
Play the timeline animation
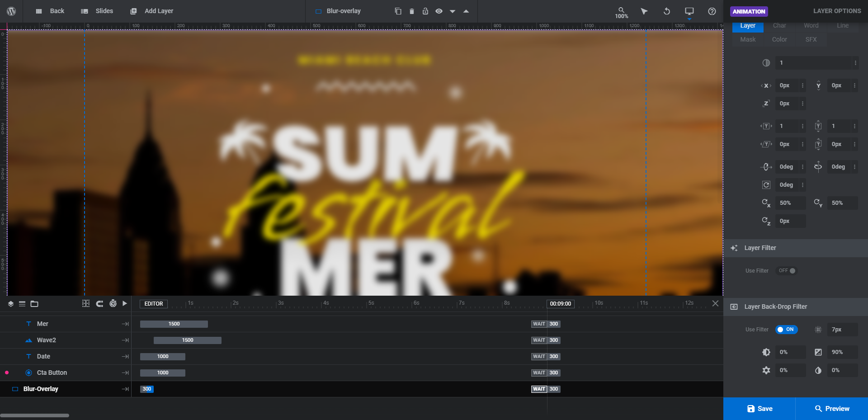(125, 304)
